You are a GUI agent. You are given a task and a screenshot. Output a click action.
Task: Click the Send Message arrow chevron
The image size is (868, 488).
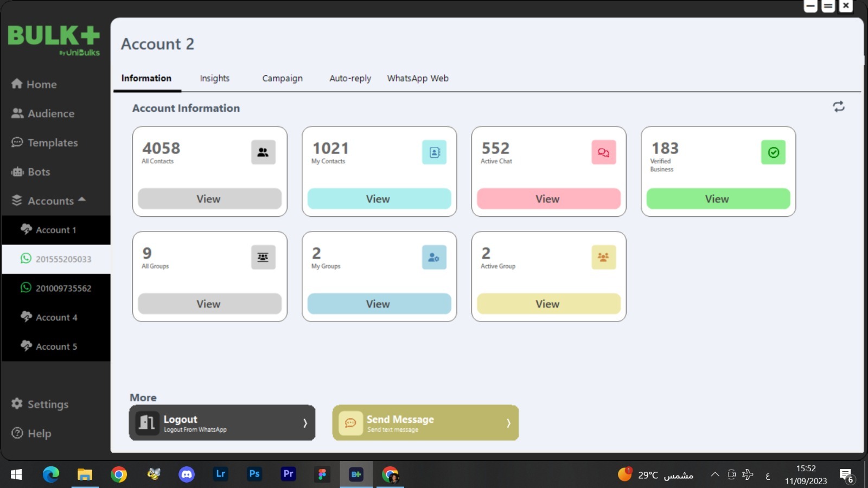(508, 423)
